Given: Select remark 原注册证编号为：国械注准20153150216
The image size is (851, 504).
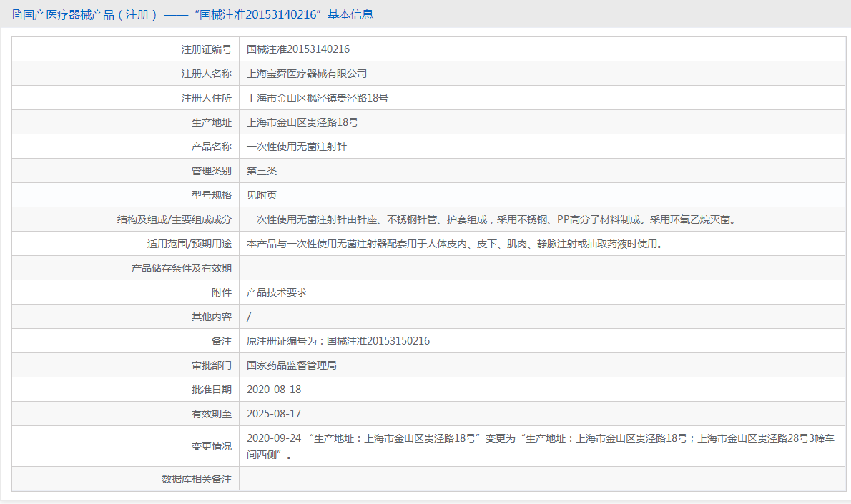Looking at the screenshot, I should click(x=338, y=341).
